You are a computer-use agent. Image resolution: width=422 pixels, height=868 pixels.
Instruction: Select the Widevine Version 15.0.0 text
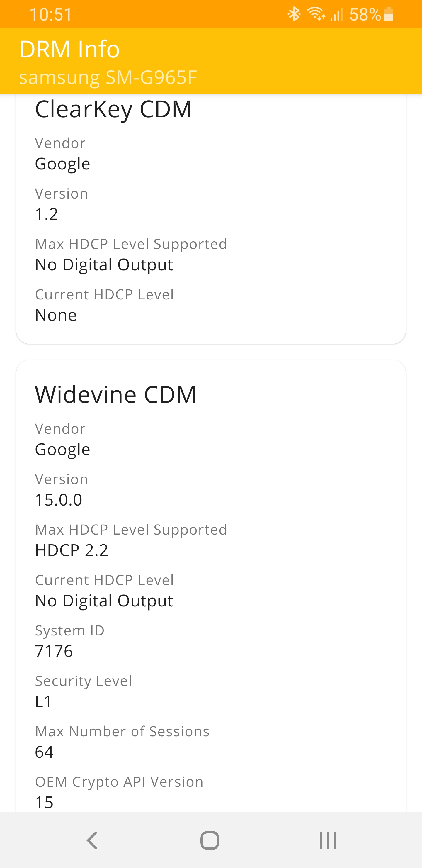(x=59, y=500)
